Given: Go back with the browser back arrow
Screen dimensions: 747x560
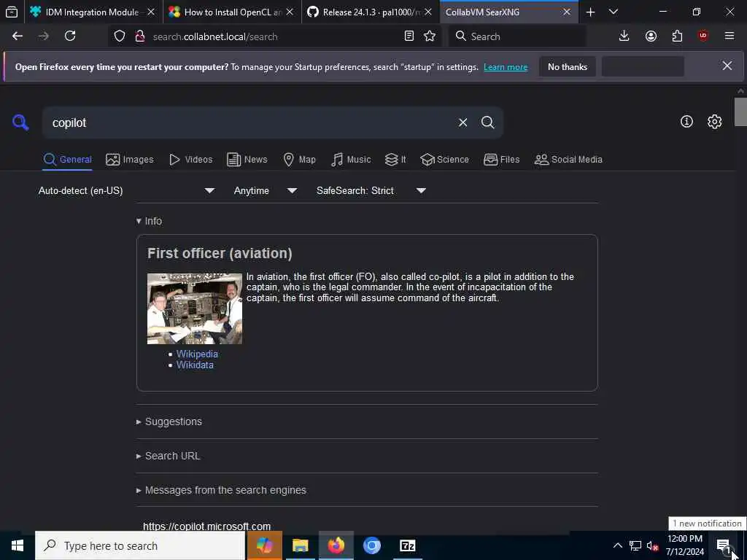Looking at the screenshot, I should pos(18,36).
